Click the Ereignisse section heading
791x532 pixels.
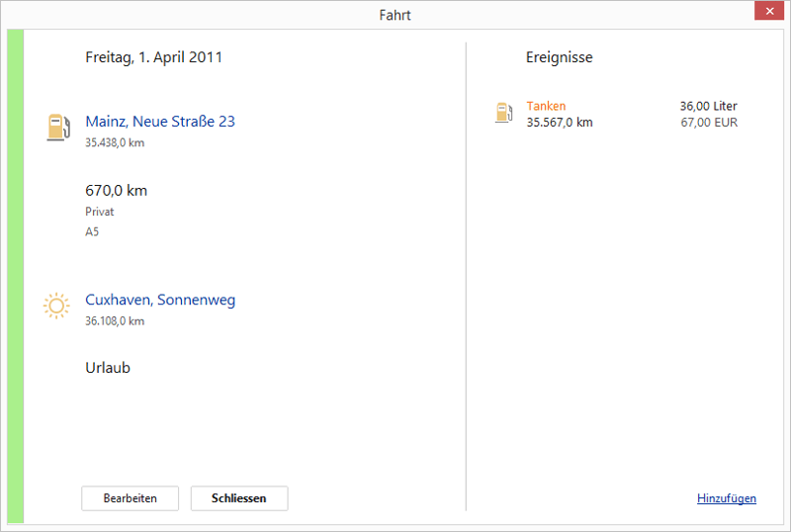point(559,57)
